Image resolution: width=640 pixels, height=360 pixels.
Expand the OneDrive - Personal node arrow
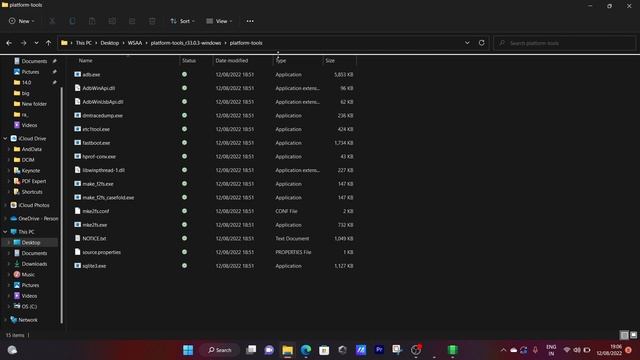(x=5, y=219)
